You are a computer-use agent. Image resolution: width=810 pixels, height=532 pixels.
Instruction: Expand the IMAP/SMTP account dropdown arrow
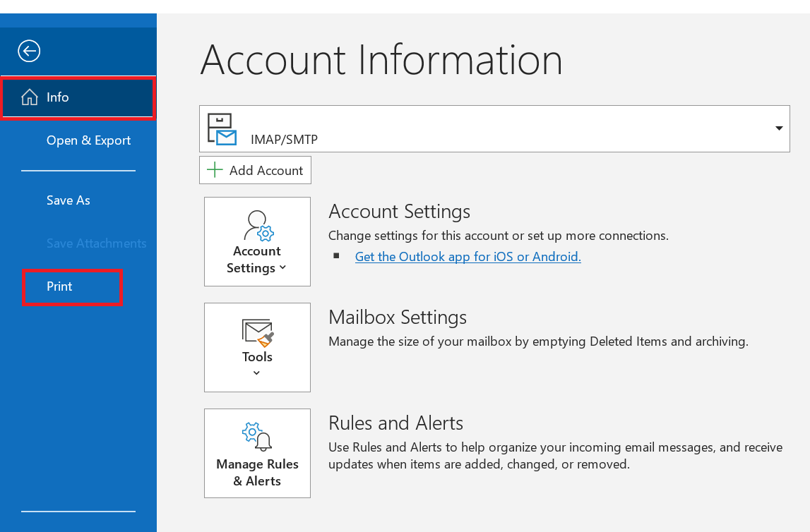pos(779,128)
